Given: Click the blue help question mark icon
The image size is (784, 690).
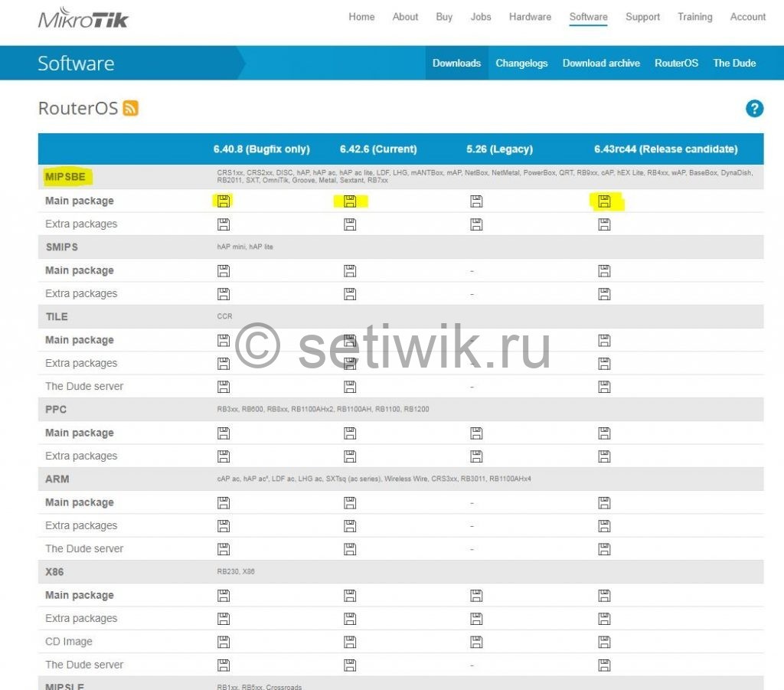Looking at the screenshot, I should click(754, 109).
